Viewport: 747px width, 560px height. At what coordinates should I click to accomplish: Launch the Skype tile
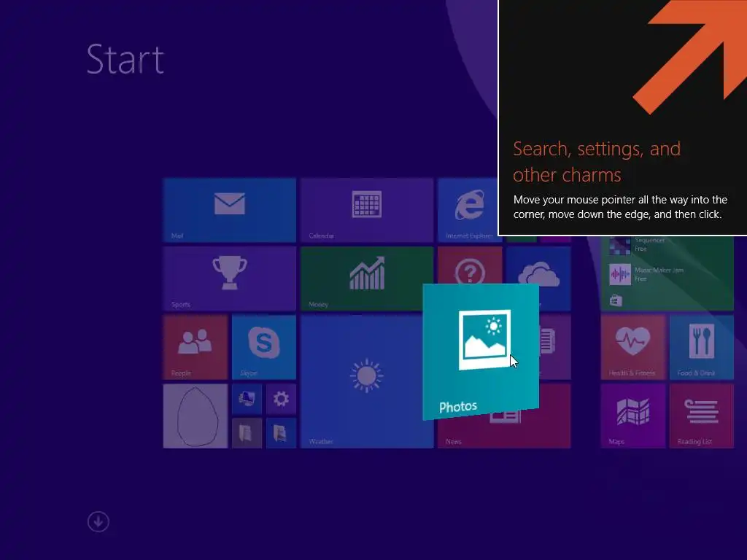[x=264, y=347]
